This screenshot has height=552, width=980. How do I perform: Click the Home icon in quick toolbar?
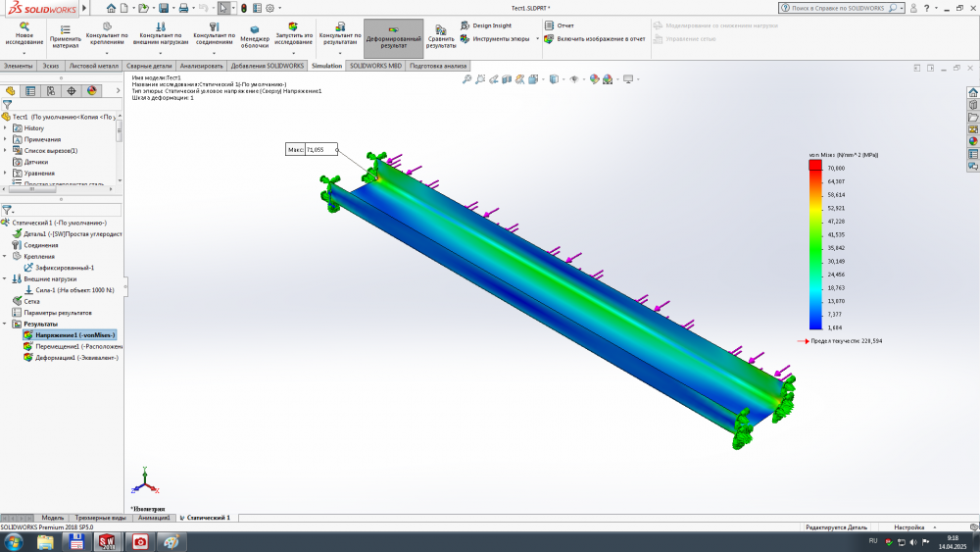pyautogui.click(x=111, y=8)
